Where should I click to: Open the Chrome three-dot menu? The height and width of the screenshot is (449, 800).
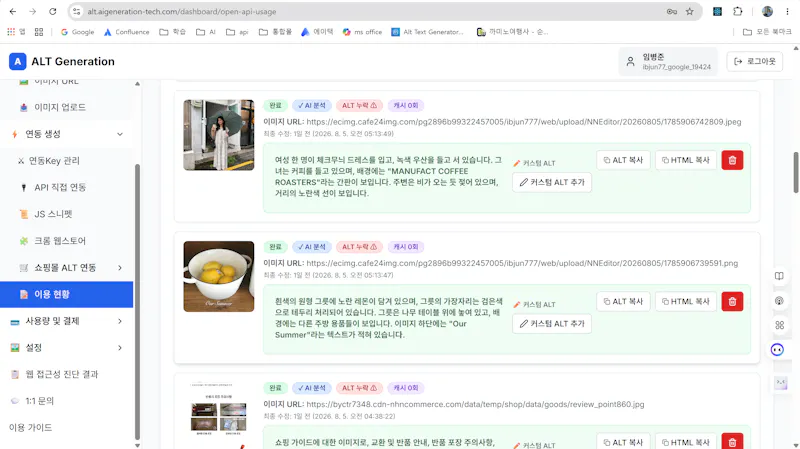(x=787, y=11)
